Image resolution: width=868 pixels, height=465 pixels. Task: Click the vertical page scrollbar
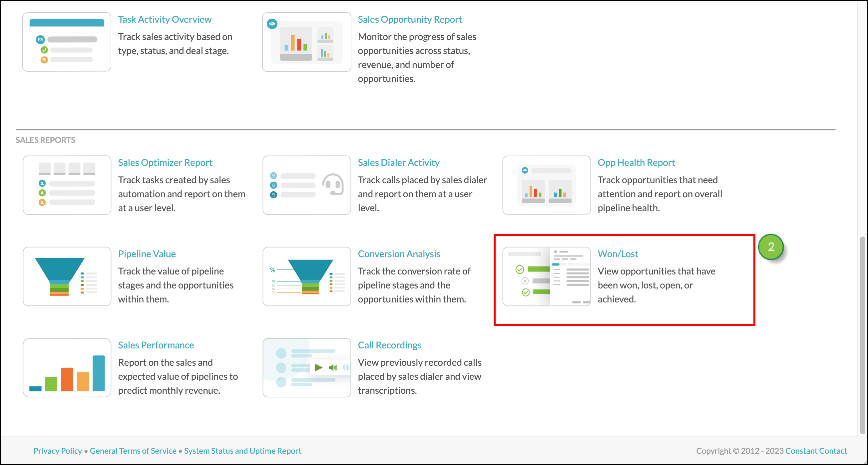pos(862,335)
